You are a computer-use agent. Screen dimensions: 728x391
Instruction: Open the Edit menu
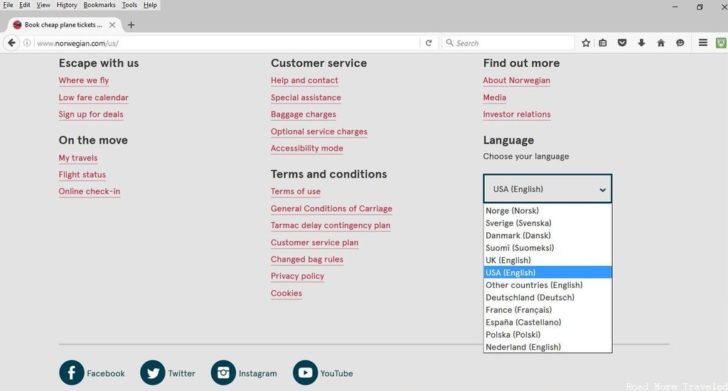coord(25,5)
